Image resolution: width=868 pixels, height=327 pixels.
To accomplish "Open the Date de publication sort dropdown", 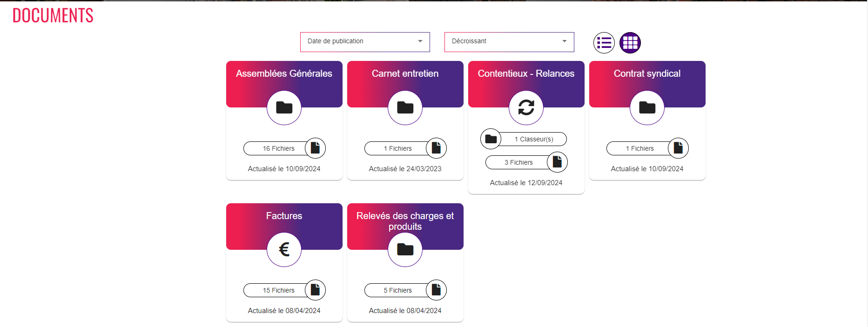I will click(365, 42).
